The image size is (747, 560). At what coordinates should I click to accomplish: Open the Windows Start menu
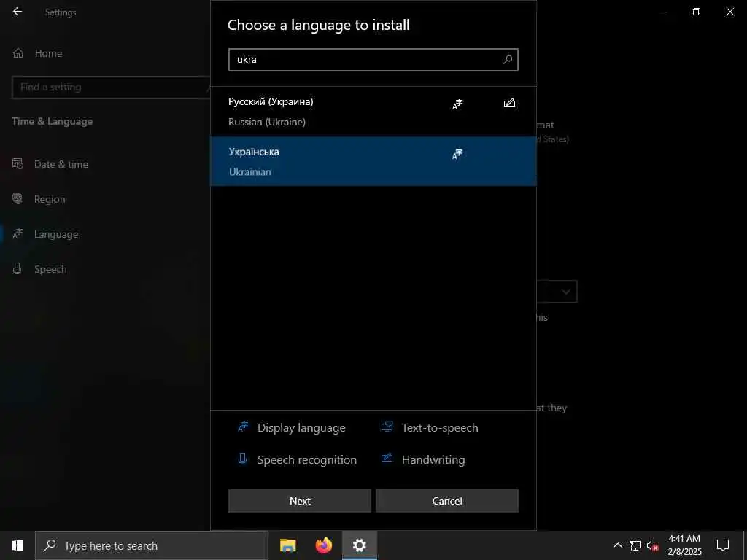(x=18, y=545)
